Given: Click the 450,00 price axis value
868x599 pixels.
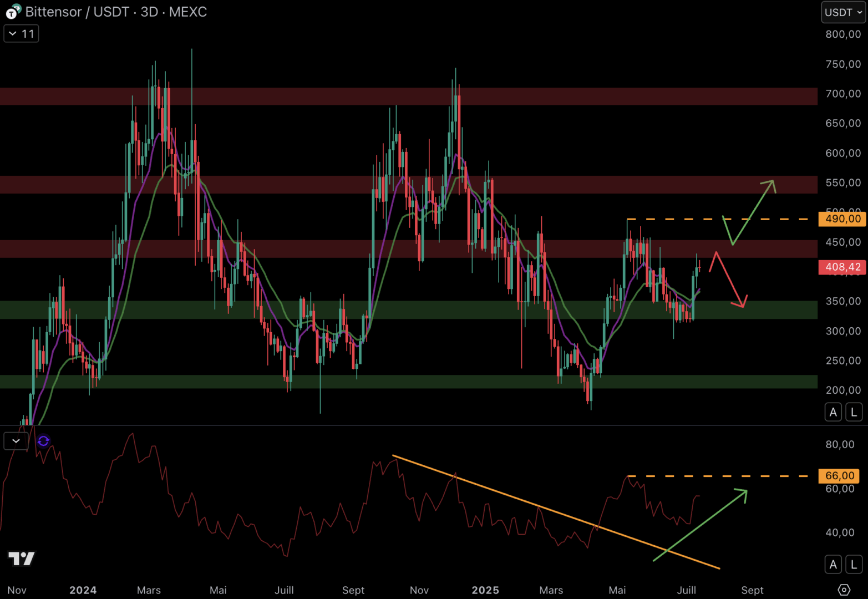Looking at the screenshot, I should (x=843, y=242).
